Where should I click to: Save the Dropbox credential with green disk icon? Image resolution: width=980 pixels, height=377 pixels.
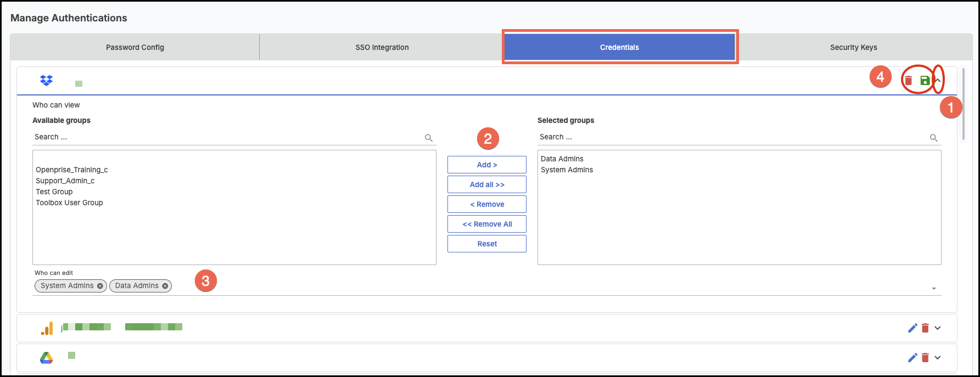pos(925,81)
